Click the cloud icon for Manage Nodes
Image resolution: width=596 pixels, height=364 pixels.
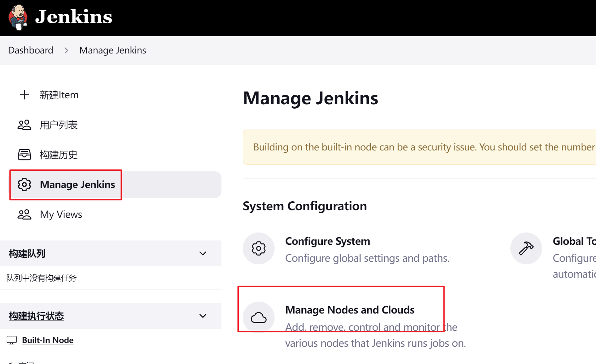pyautogui.click(x=259, y=318)
